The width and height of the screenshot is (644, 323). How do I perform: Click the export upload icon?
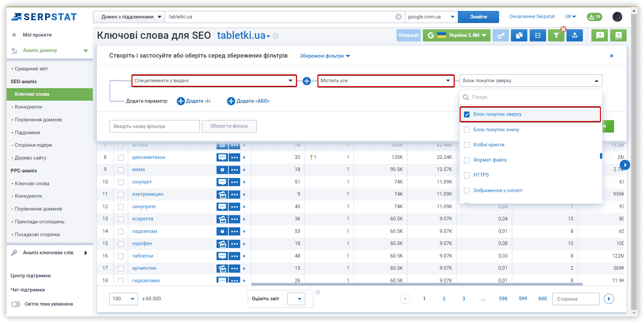[x=575, y=35]
